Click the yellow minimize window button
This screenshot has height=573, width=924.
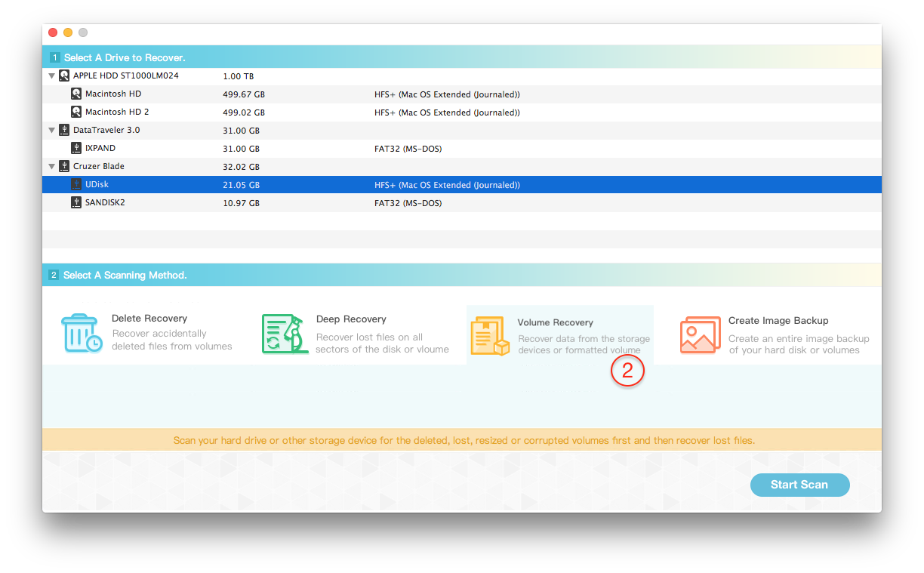point(68,32)
